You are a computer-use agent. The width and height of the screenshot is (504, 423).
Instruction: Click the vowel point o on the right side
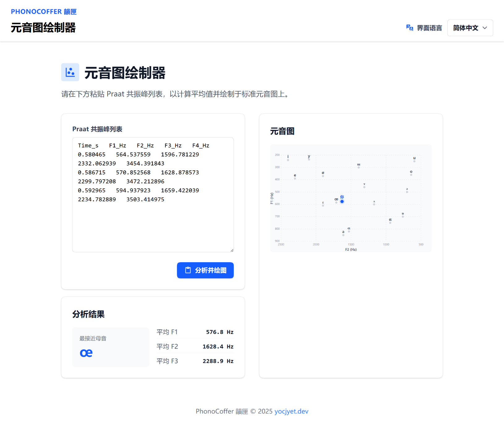coord(411,175)
